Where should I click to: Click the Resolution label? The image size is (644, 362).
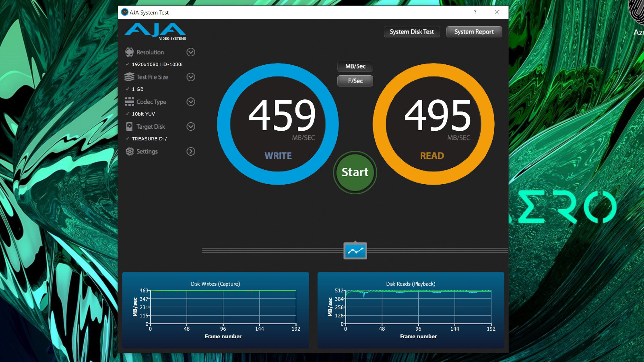[150, 52]
